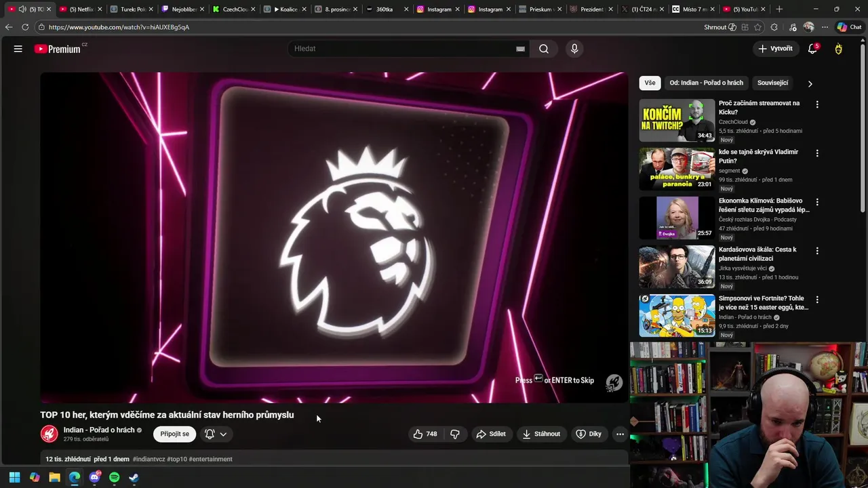Start voice search with microphone icon
The image size is (868, 488).
coord(574,49)
